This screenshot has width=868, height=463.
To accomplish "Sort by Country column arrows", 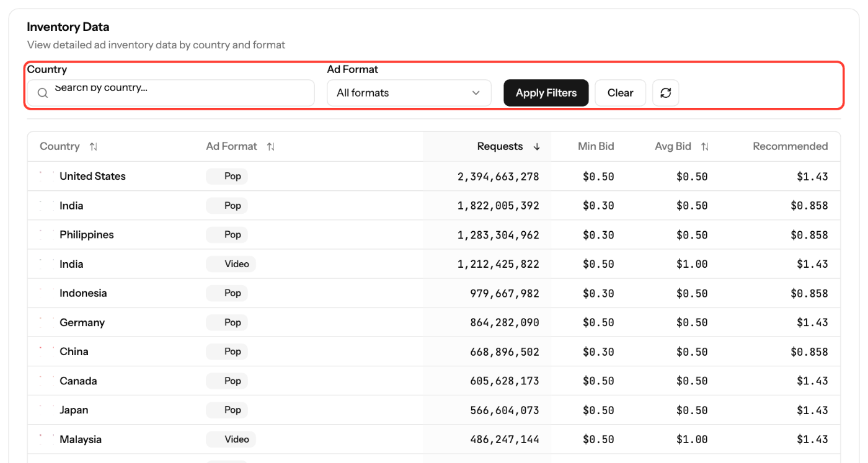I will coord(93,147).
